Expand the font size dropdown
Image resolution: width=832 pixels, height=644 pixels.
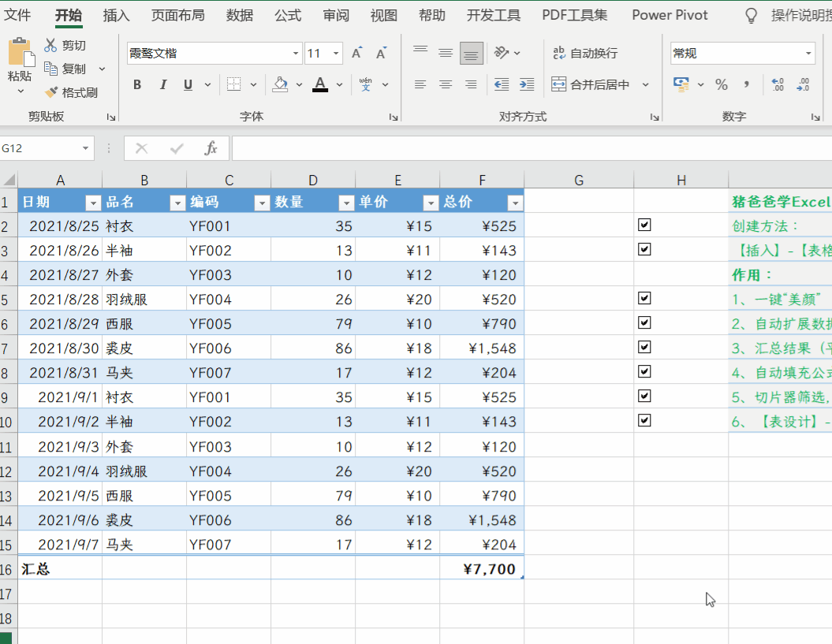[x=336, y=53]
